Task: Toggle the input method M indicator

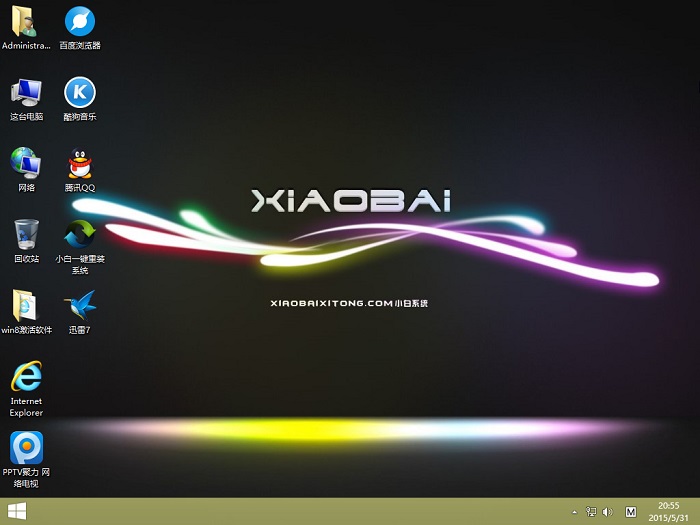Action: tap(630, 512)
